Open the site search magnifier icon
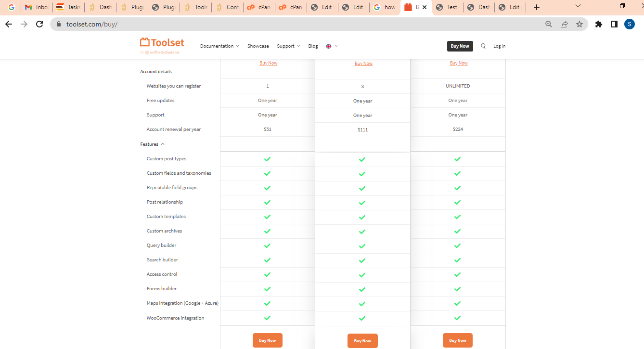 click(x=483, y=46)
